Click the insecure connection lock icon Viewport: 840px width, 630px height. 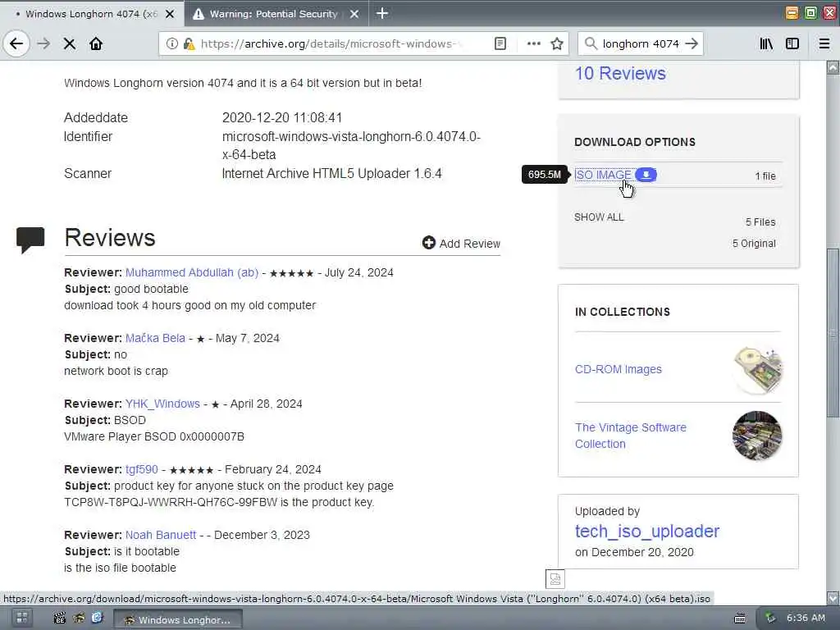pos(189,44)
